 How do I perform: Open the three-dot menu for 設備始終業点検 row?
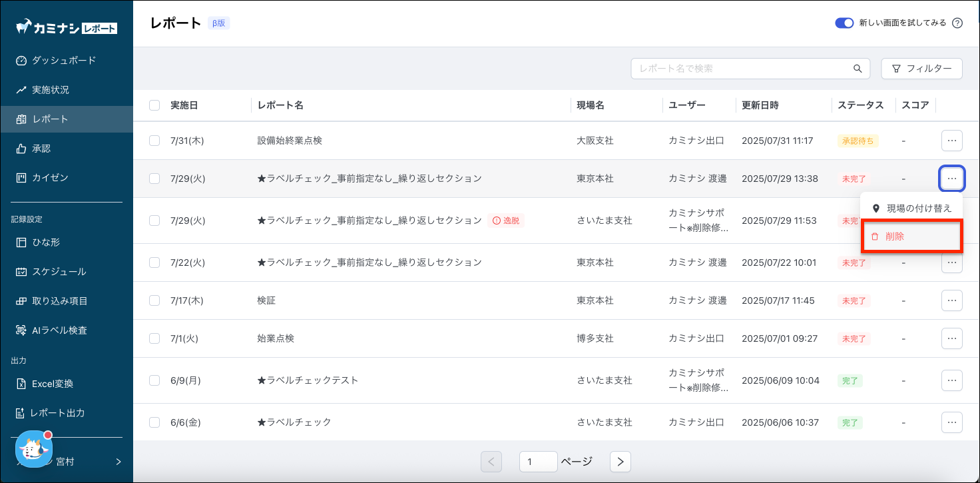click(x=951, y=141)
